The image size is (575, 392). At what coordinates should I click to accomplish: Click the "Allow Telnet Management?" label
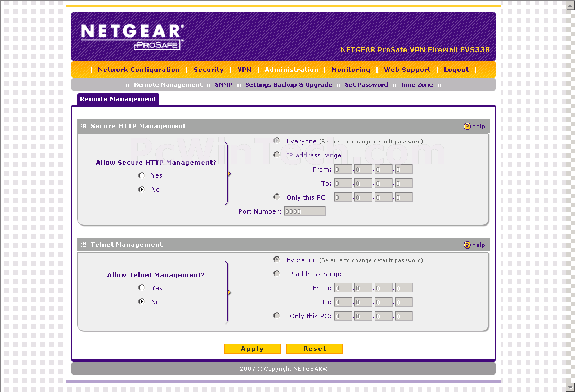(156, 275)
